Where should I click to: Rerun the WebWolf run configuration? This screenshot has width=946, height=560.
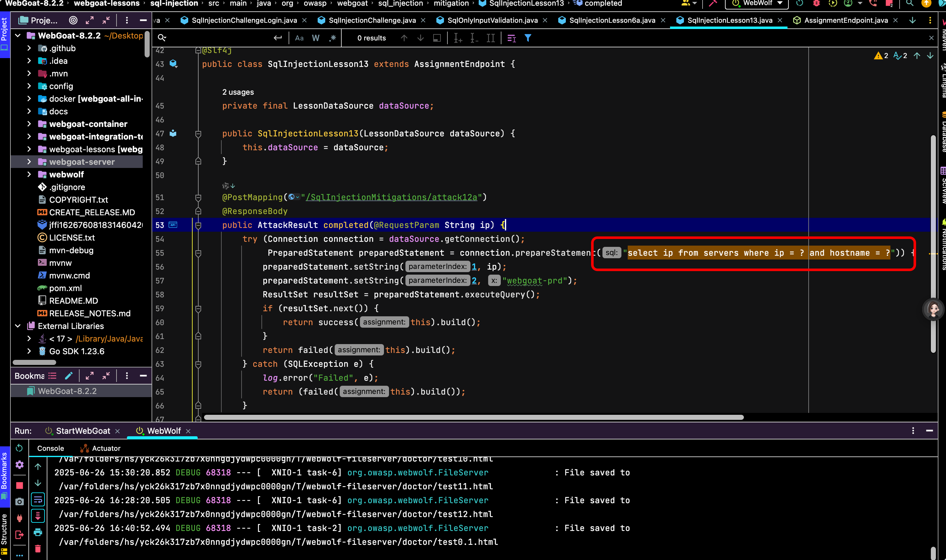(19, 448)
